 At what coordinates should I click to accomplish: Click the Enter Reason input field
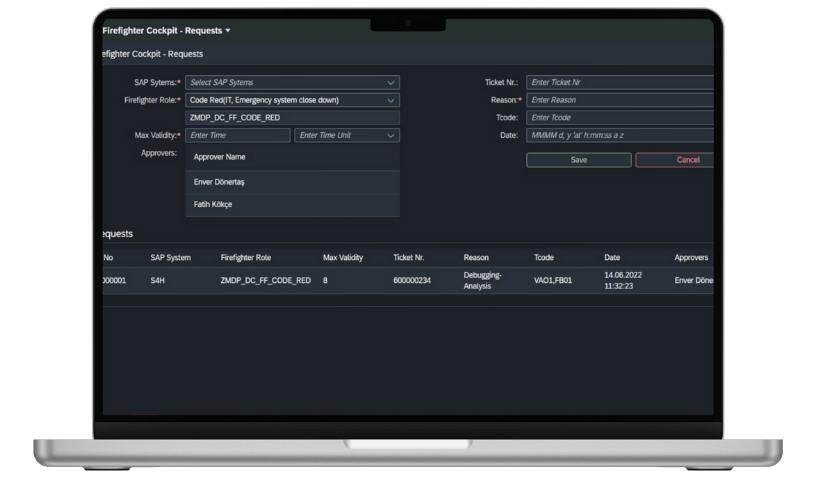click(620, 100)
